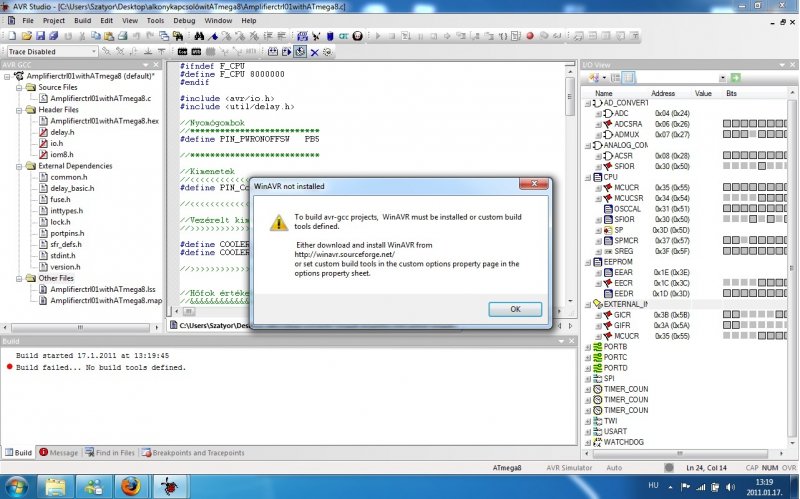800x499 pixels.
Task: Click the I/O View horizontal scrollbar
Action: click(x=679, y=453)
